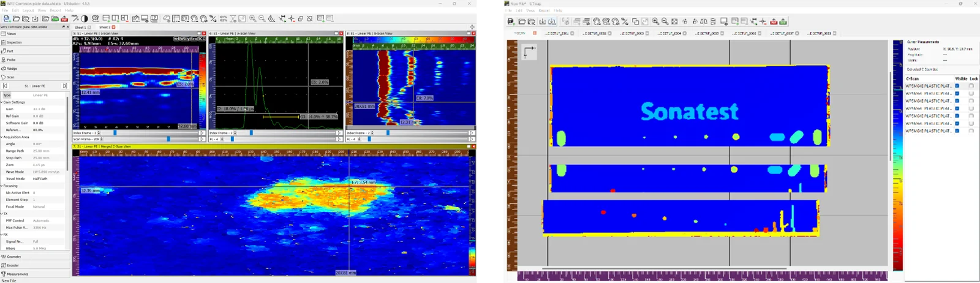This screenshot has width=980, height=283.
Task: Click the pin icon above the B-Scan view
Action: (x=472, y=27)
